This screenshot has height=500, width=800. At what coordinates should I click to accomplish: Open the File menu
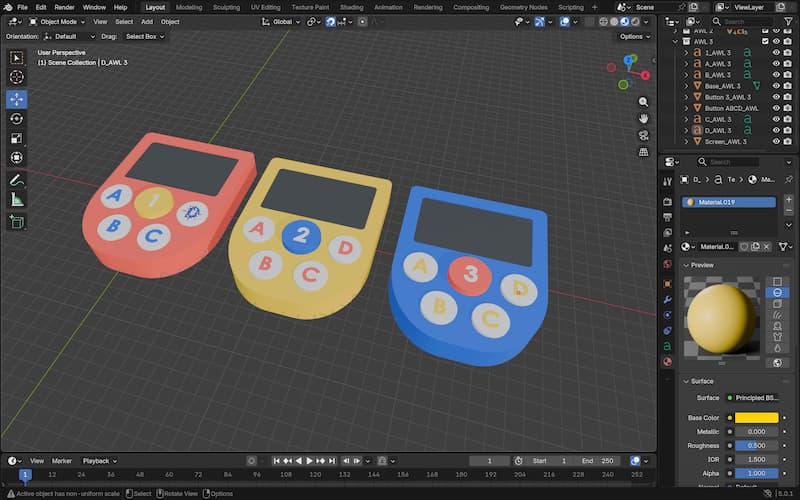click(22, 7)
